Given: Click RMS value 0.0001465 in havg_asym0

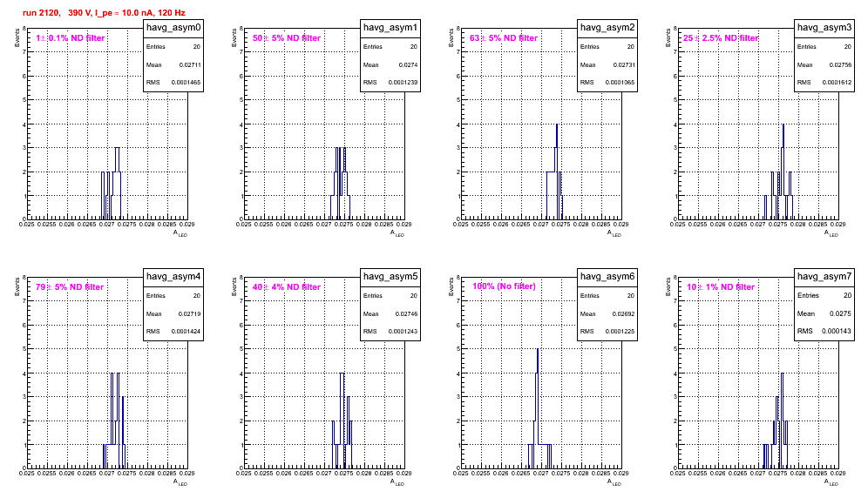Looking at the screenshot, I should (x=186, y=83).
